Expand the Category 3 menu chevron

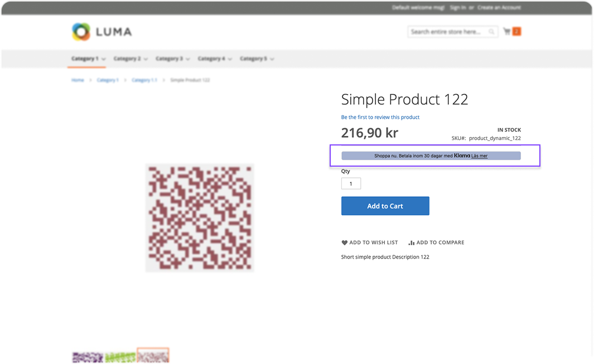[187, 59]
